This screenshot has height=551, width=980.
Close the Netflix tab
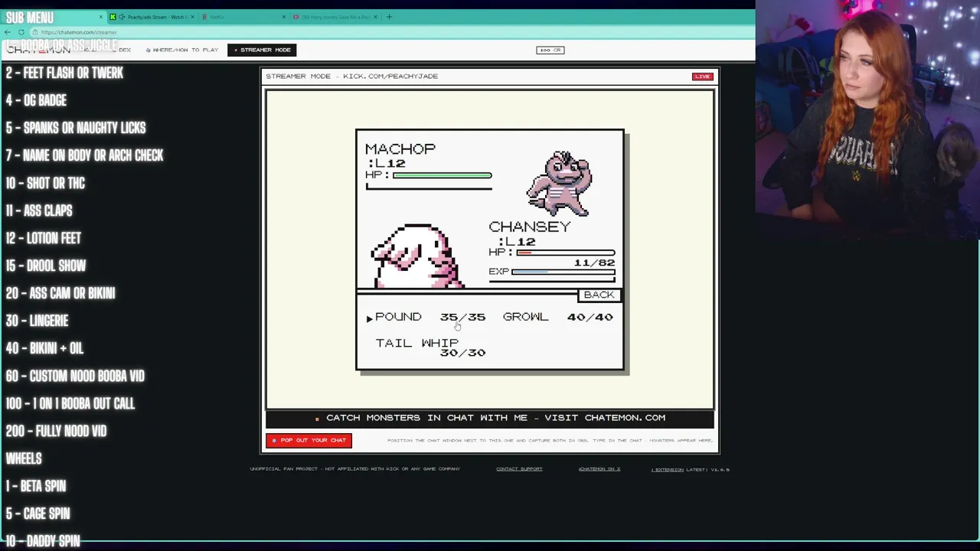click(284, 17)
